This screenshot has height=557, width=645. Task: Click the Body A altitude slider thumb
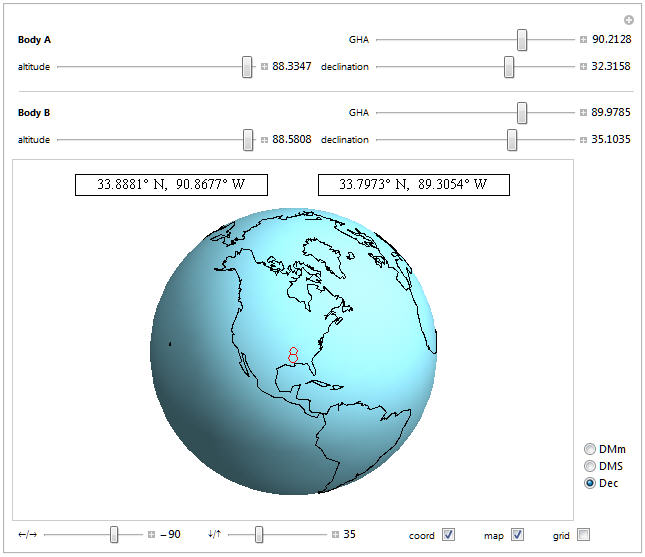(247, 67)
